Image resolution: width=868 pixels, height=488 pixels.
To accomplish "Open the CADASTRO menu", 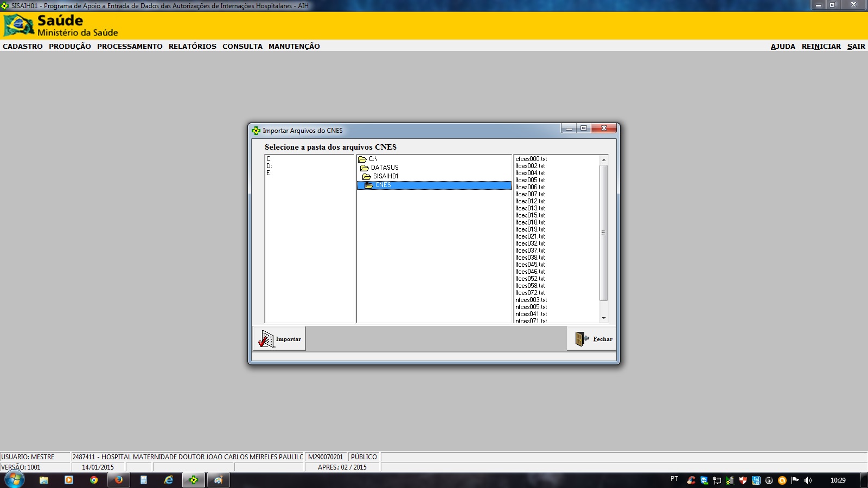I will [23, 47].
